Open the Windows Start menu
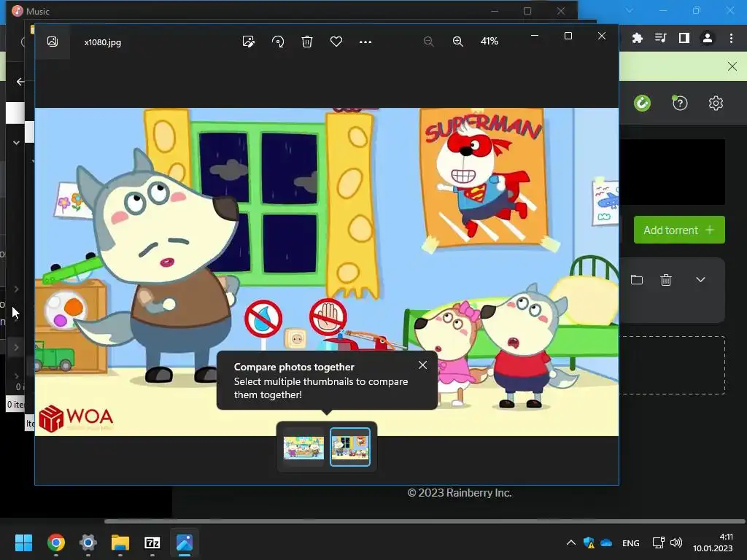747x560 pixels. point(23,542)
